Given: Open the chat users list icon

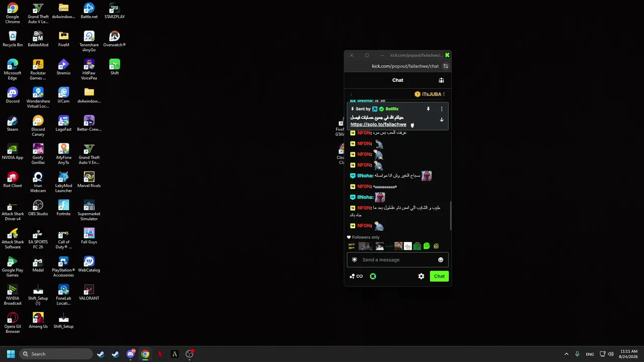Looking at the screenshot, I should (x=441, y=80).
